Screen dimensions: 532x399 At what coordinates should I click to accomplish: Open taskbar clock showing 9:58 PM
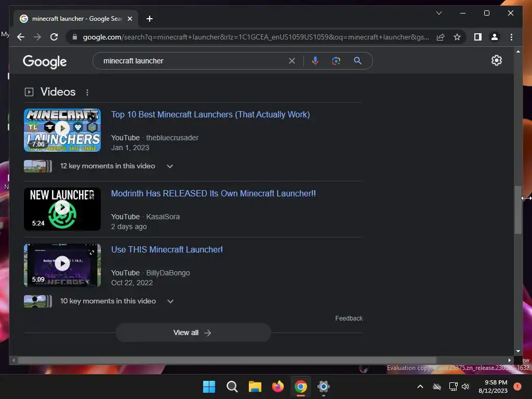493,387
